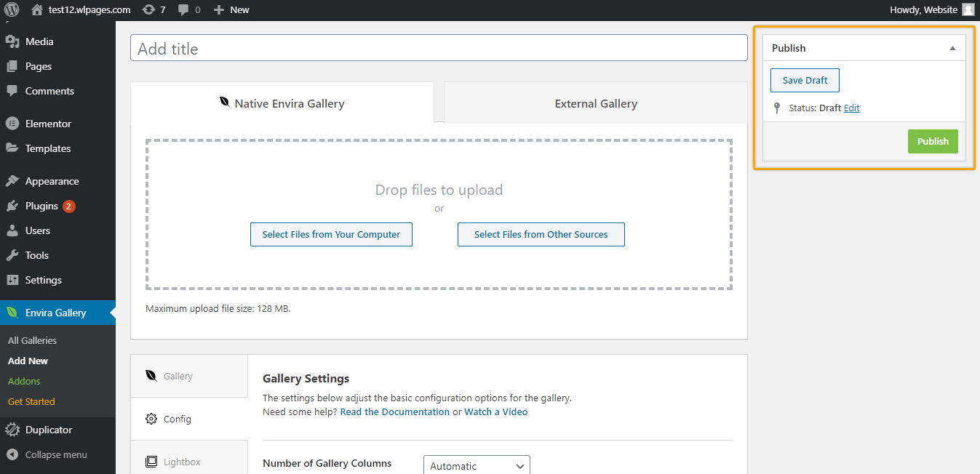Click Howdy, Website account menu
Screen dimensions: 980x474
931,9
